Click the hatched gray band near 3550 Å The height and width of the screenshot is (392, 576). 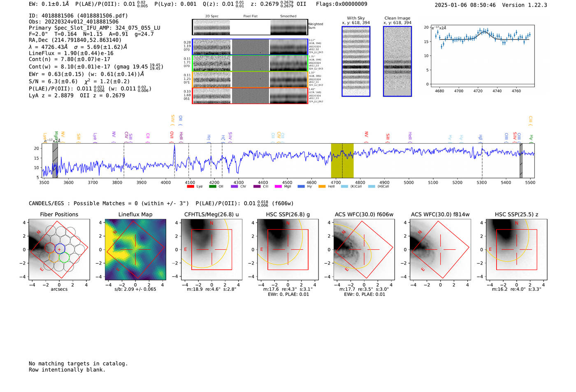pyautogui.click(x=55, y=160)
